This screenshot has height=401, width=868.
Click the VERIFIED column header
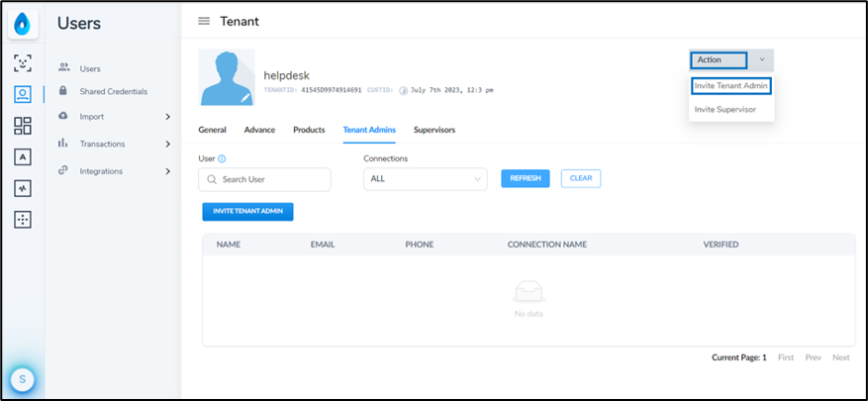[721, 245]
